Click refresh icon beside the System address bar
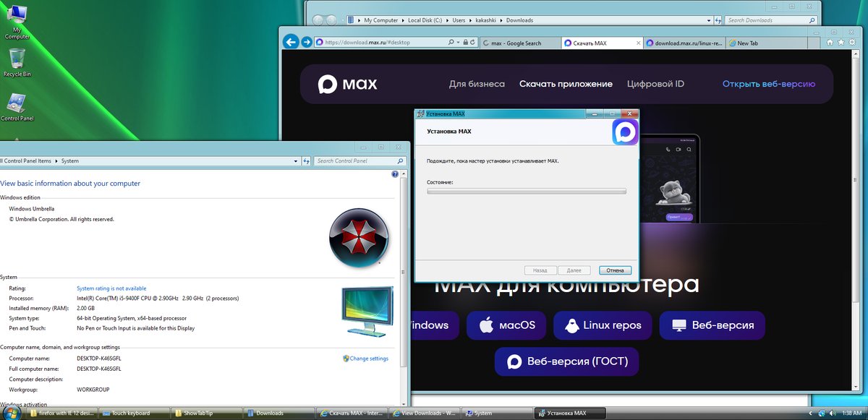The height and width of the screenshot is (420, 868). [x=307, y=160]
